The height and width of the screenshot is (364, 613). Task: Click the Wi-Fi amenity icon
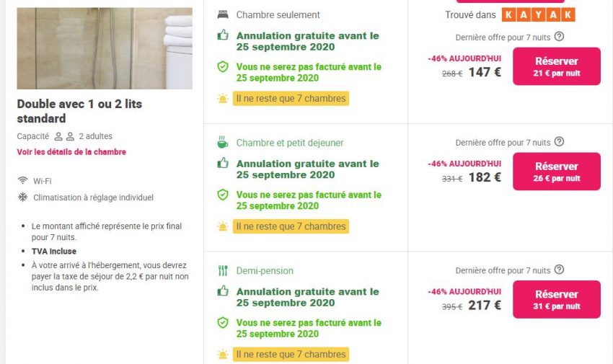point(22,181)
